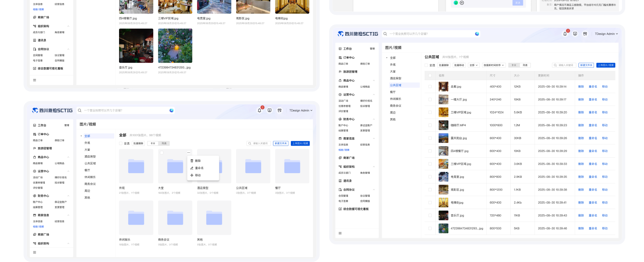Collapse sidebar via hamburger icon in 公共区域 window
Viewport: 644px width, 262px height.
(x=340, y=233)
